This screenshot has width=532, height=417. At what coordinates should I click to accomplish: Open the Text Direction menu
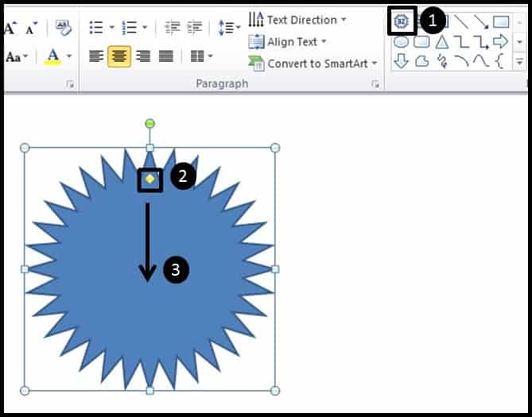(x=297, y=20)
